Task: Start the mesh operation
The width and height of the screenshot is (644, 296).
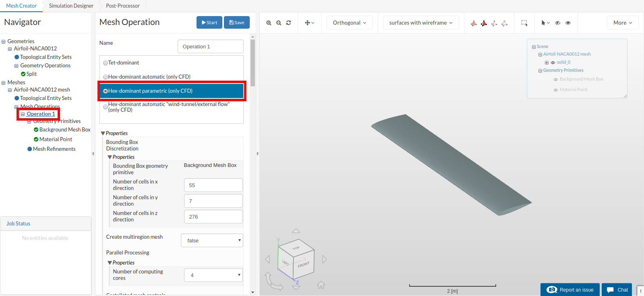Action: (x=209, y=23)
